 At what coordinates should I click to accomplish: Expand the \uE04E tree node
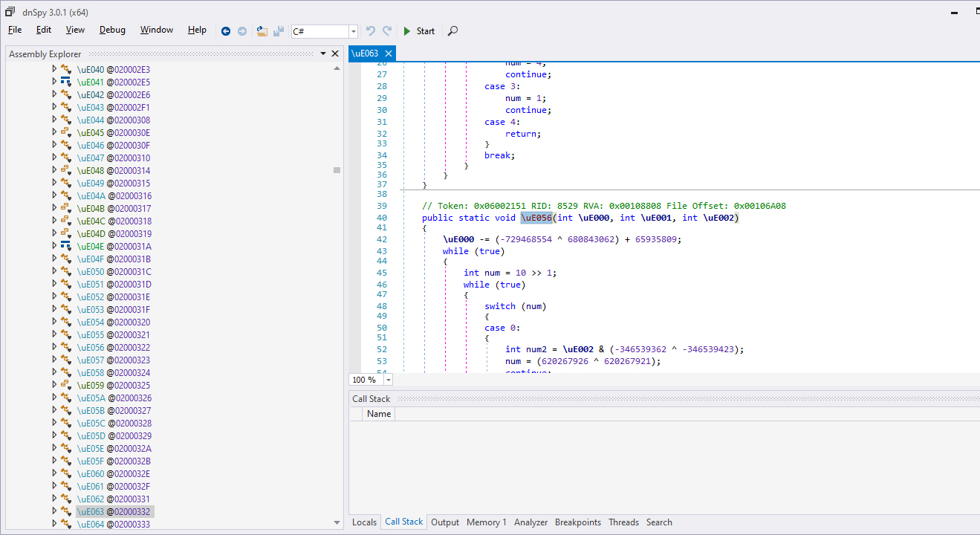[54, 246]
